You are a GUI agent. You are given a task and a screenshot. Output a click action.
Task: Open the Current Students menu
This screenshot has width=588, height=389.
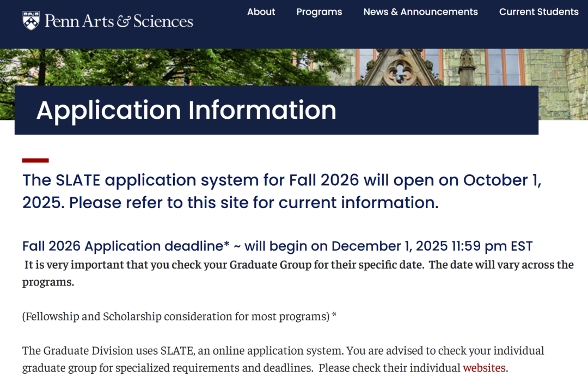538,12
